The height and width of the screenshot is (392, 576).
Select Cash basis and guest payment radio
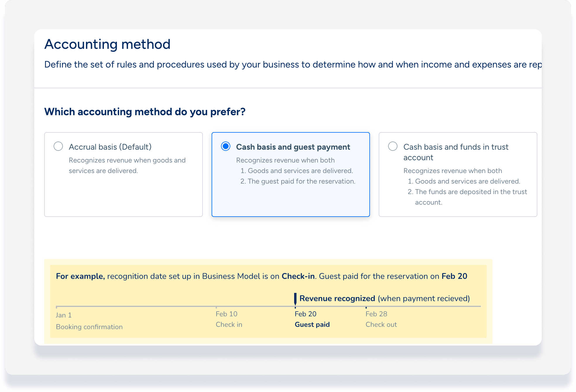pos(226,146)
